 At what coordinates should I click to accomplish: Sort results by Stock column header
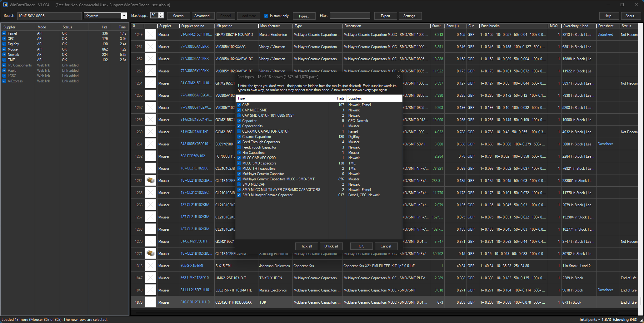tap(438, 26)
